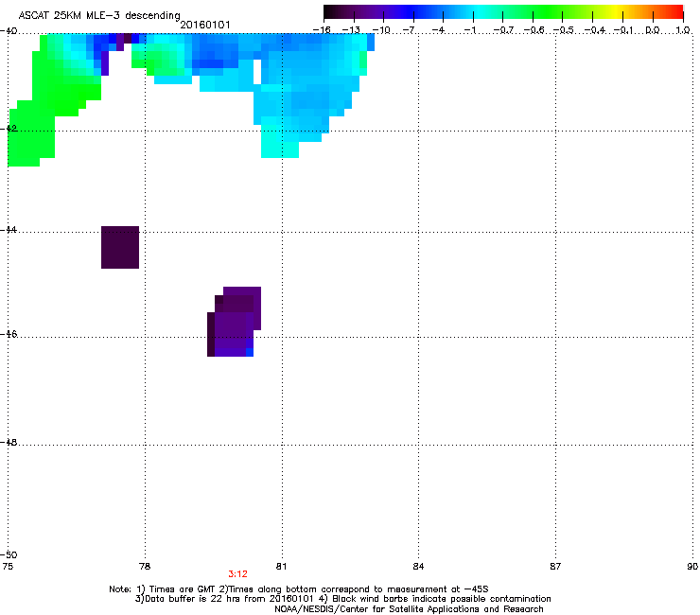This screenshot has width=700, height=615.
Task: Click the -16 color bar tick label
Action: click(x=322, y=30)
